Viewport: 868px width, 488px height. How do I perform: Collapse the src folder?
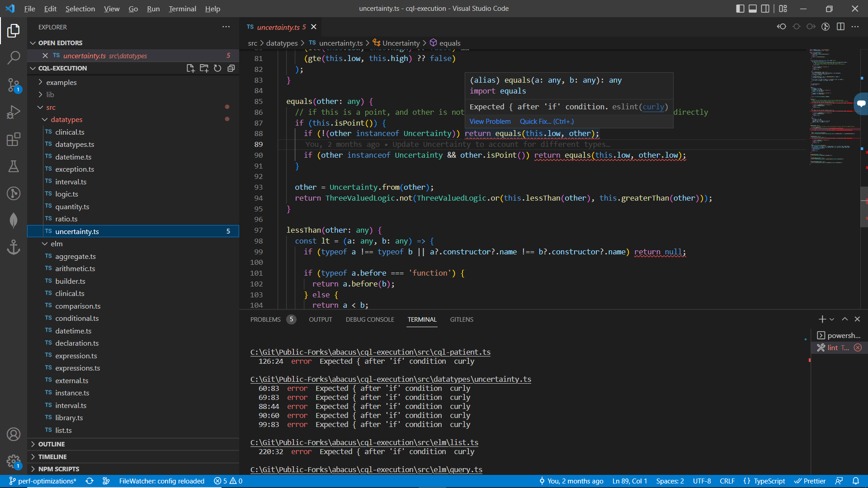51,107
